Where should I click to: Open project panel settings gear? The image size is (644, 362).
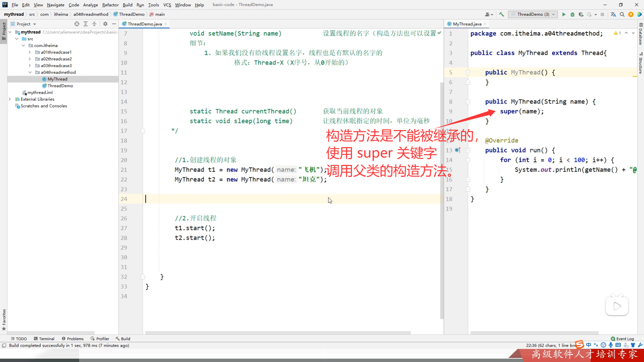coord(105,24)
